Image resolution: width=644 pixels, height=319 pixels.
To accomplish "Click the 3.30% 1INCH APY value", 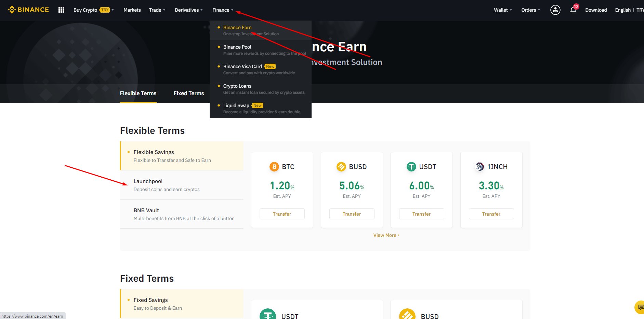I will pos(491,186).
